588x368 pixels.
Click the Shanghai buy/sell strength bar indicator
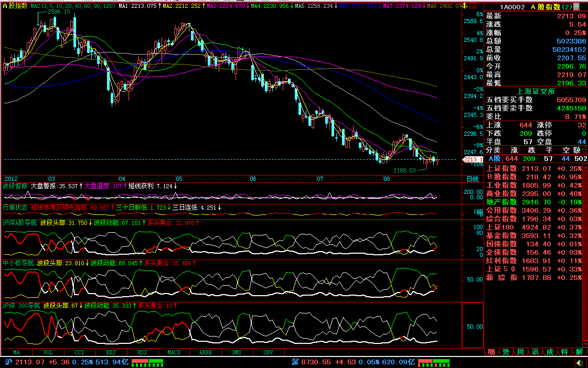pos(147,362)
